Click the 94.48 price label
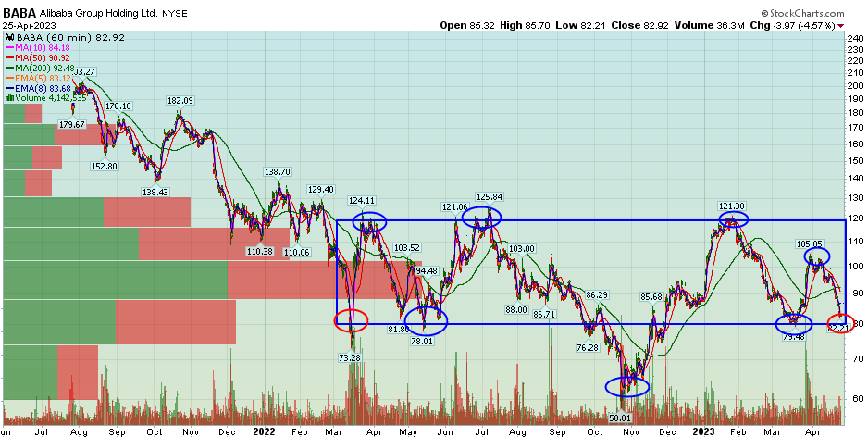This screenshot has width=868, height=437. (x=427, y=271)
